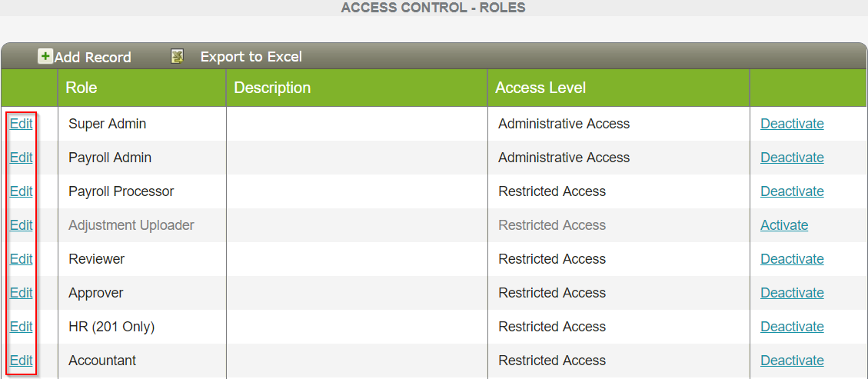Deactivate the Payroll Admin role

792,158
